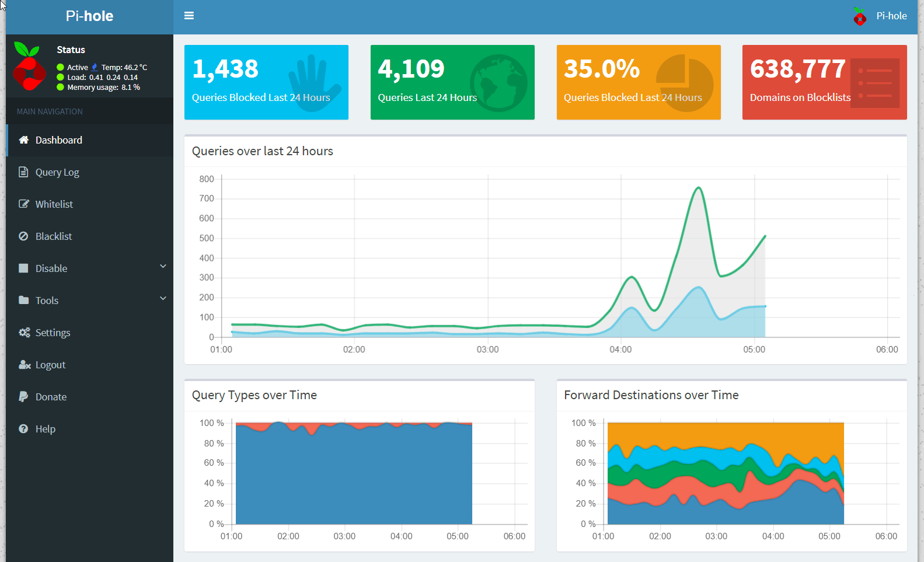Click the red Domains on Blocklists box
The width and height of the screenshot is (924, 562).
824,82
